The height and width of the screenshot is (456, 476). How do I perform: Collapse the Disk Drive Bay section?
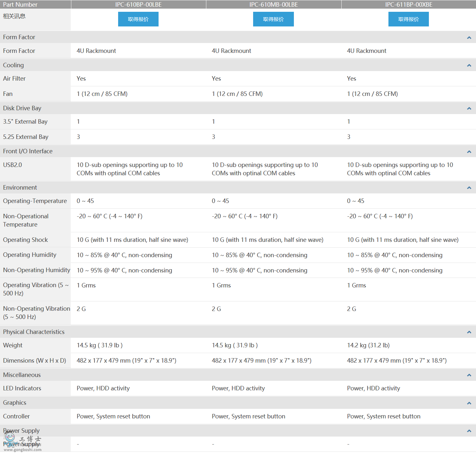pyautogui.click(x=469, y=108)
